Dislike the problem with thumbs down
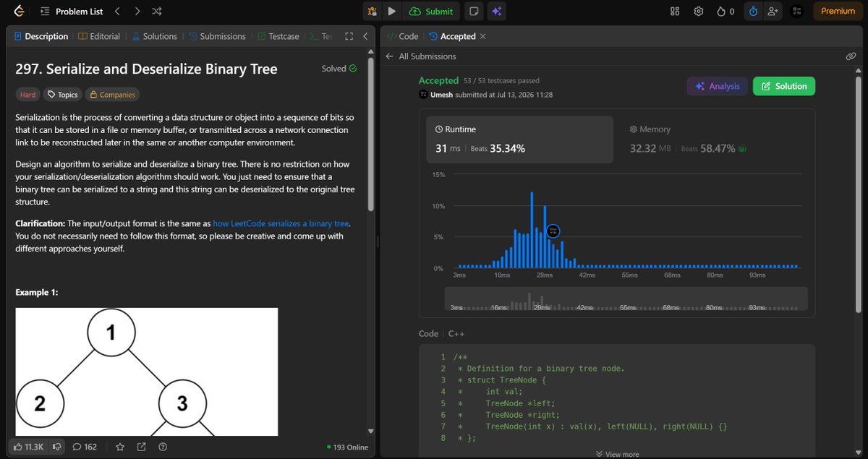Screen dimensions: 868x459 point(56,447)
